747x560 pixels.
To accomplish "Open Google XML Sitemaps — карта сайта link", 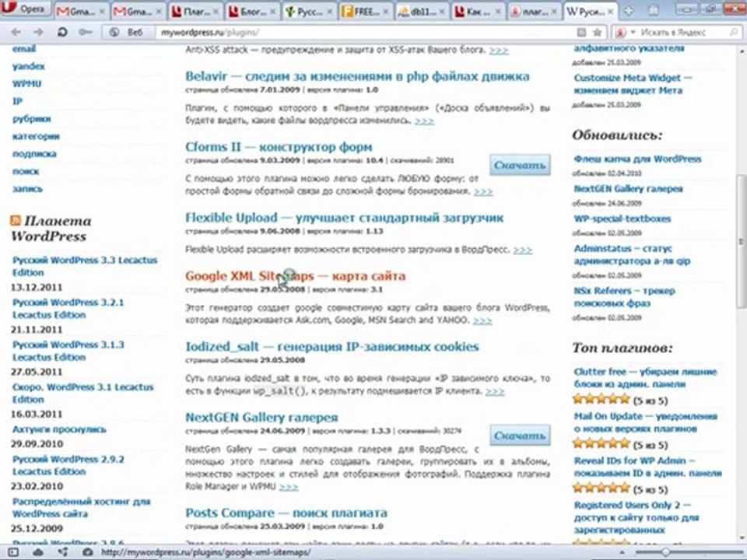I will pos(296,275).
